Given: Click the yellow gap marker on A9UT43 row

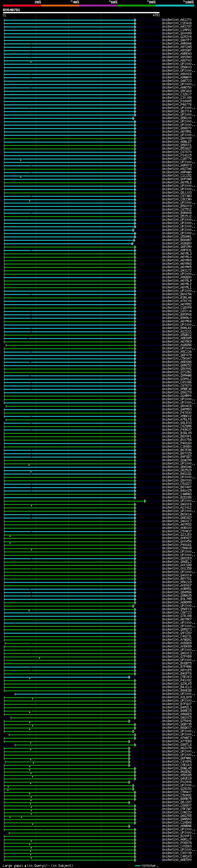Looking at the screenshot, I should point(31,62).
